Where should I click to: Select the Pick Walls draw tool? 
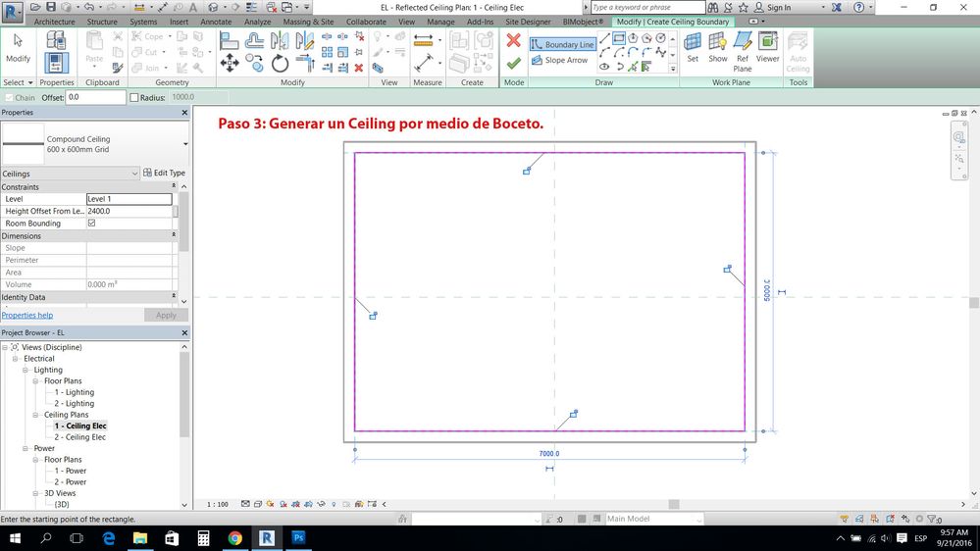tap(646, 67)
